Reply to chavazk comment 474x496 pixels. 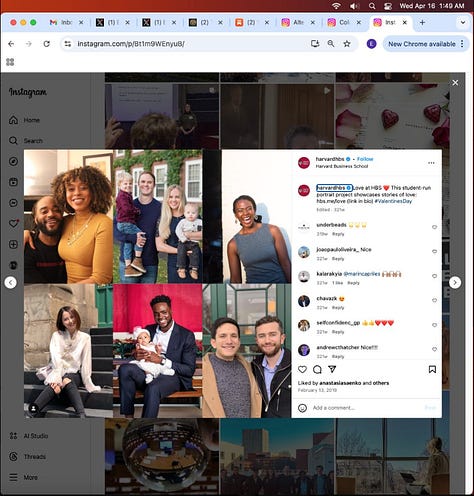(338, 307)
